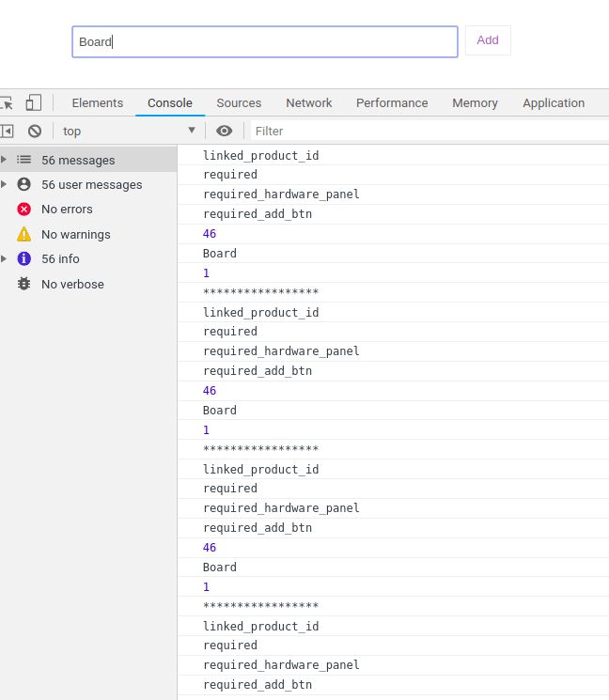
Task: Select the blue 56 info icon
Action: point(24,258)
